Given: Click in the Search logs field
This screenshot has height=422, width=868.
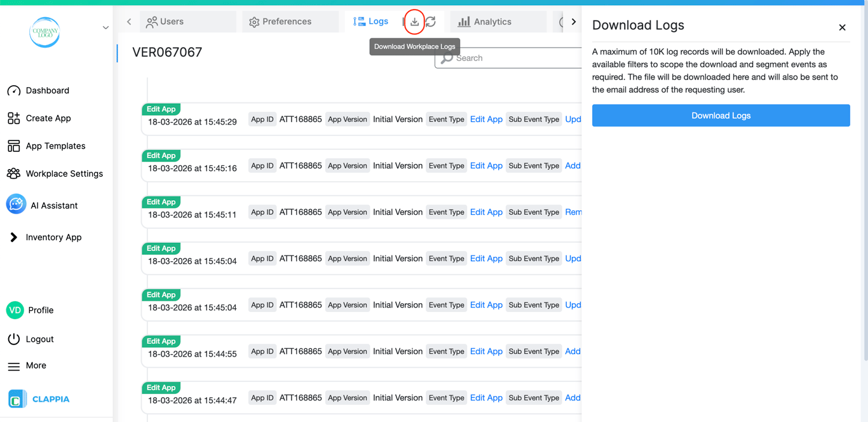Looking at the screenshot, I should click(x=508, y=58).
